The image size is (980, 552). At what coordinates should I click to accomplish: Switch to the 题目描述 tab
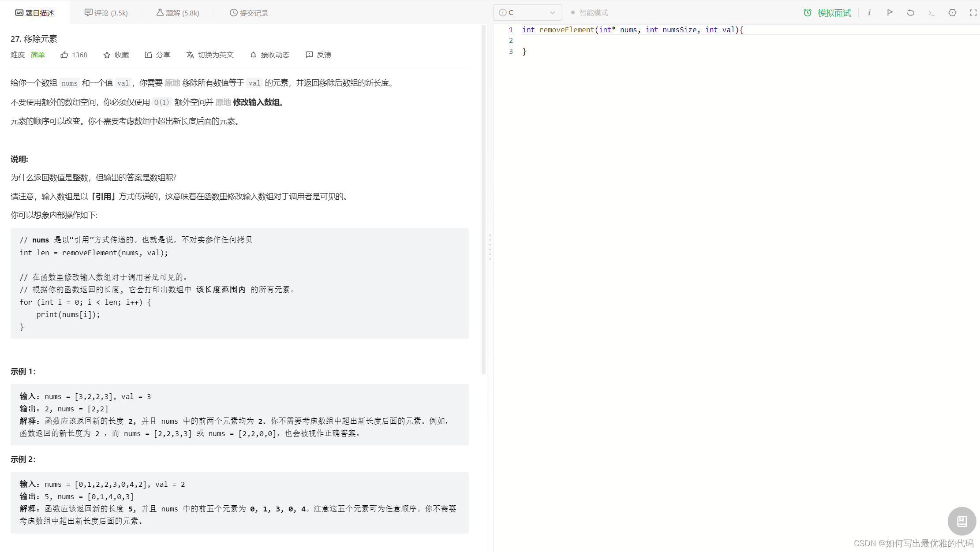(x=35, y=13)
